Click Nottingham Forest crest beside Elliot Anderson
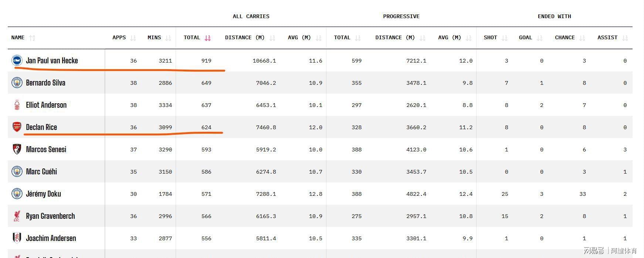 click(17, 105)
